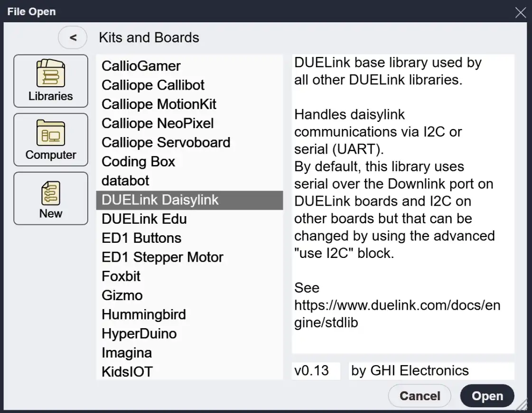Pick ED1 Stepper Motor library
This screenshot has height=413, width=532.
click(162, 257)
